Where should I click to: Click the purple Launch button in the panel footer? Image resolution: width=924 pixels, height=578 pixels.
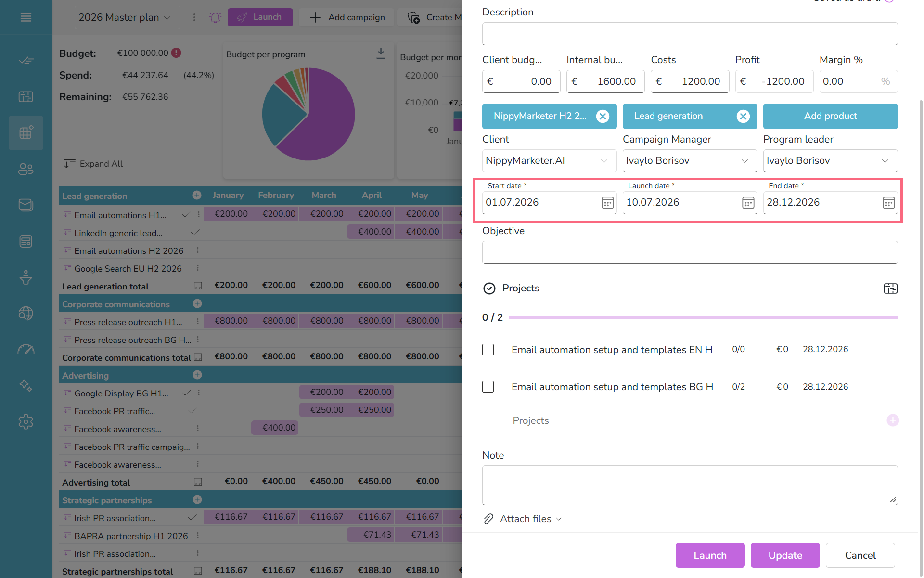[710, 555]
